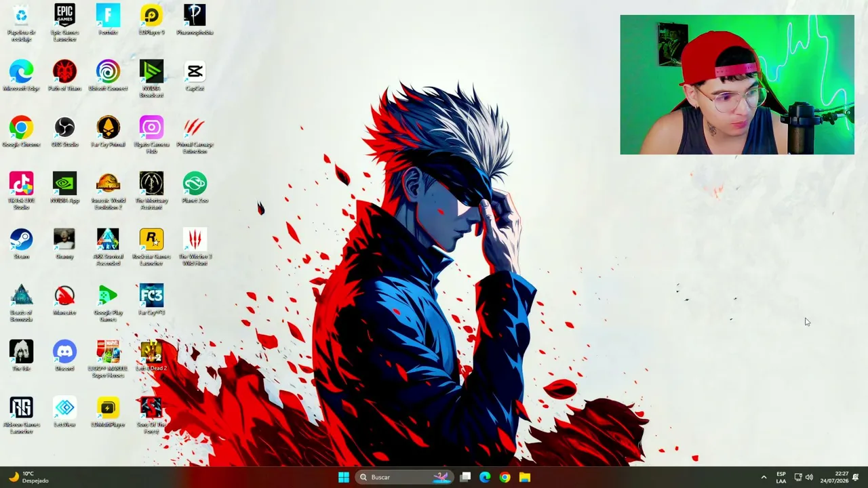Select the Primal Carnage Extinction shortcut
868x488 pixels.
(195, 135)
